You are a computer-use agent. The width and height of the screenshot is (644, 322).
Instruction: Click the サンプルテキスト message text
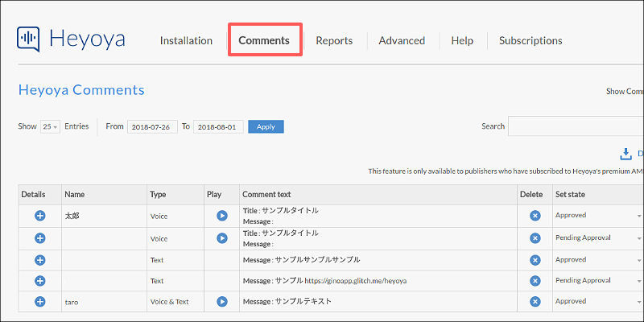(303, 301)
